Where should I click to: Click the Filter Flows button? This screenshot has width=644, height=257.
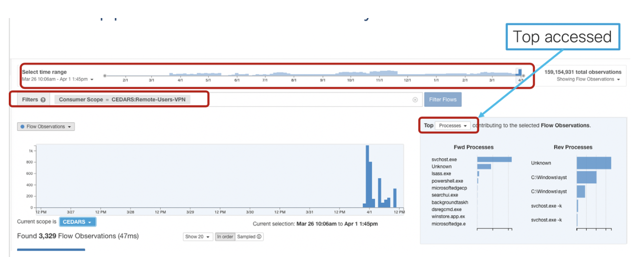pyautogui.click(x=443, y=100)
